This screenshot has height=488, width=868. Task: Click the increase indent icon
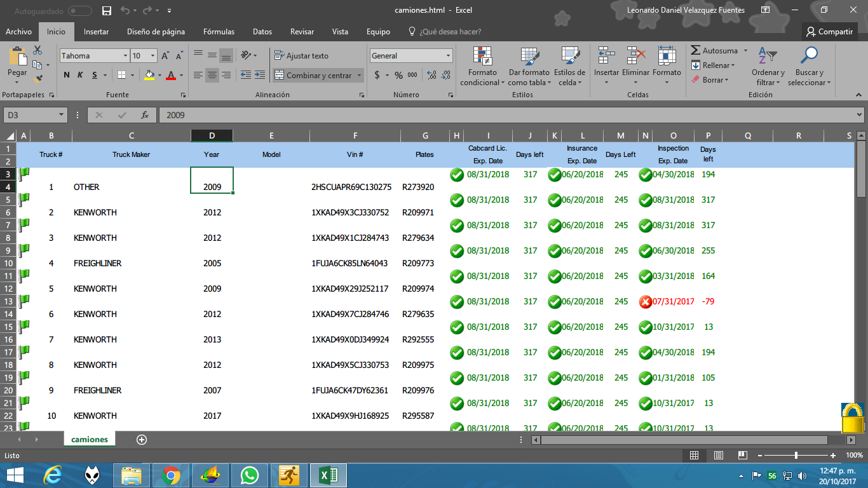click(x=261, y=75)
